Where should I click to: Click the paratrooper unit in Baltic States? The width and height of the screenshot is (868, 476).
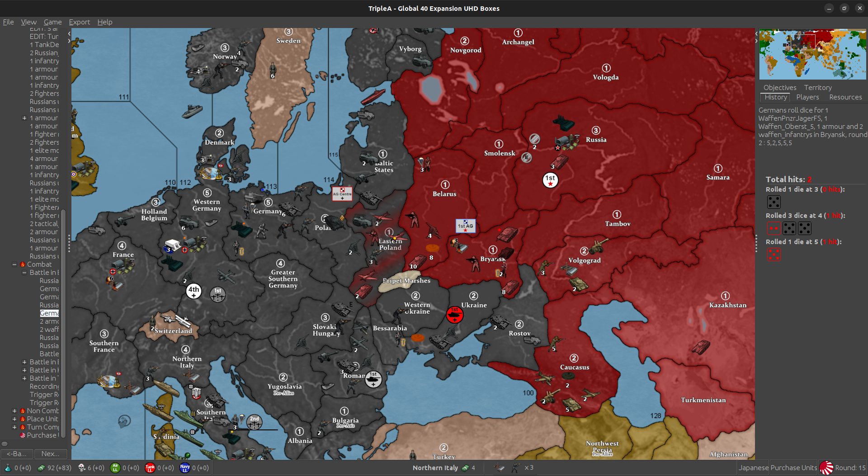click(x=423, y=163)
